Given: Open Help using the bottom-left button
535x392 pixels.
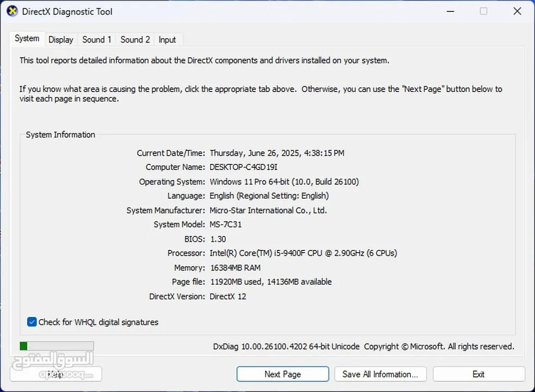Looking at the screenshot, I should [56, 374].
